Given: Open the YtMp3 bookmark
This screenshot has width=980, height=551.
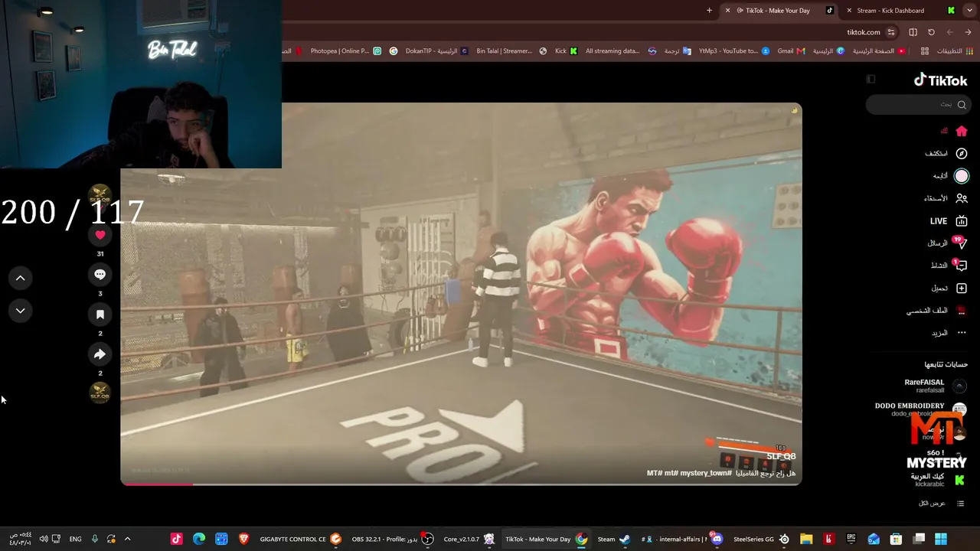Looking at the screenshot, I should [x=734, y=51].
